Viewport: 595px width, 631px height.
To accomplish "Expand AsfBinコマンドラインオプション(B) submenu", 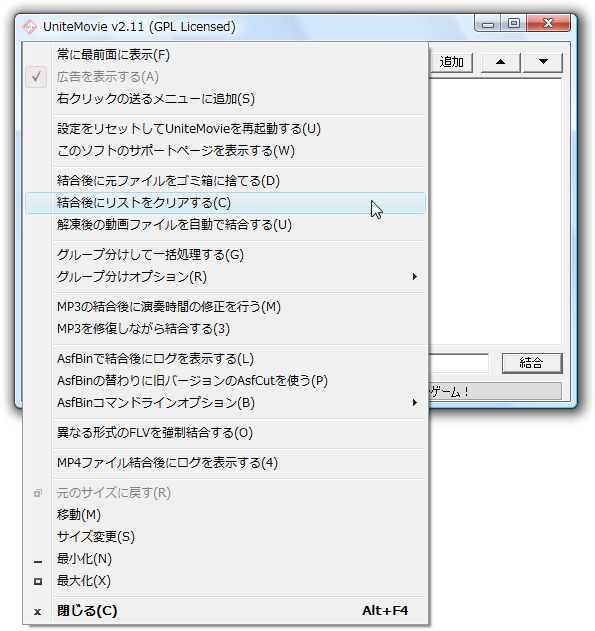I will (x=225, y=403).
